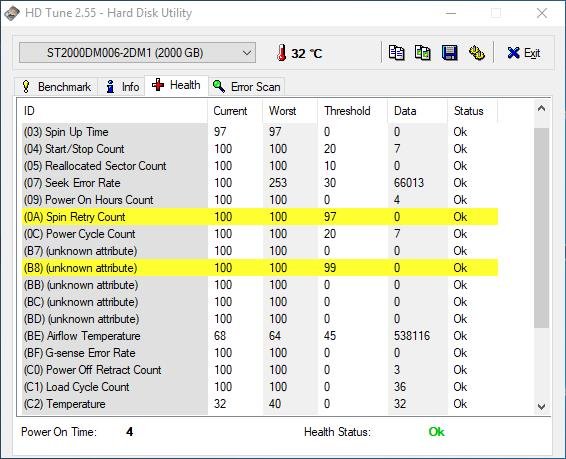This screenshot has width=566, height=459.
Task: Select the highlighted (B8) unknown attribute row
Action: point(260,268)
